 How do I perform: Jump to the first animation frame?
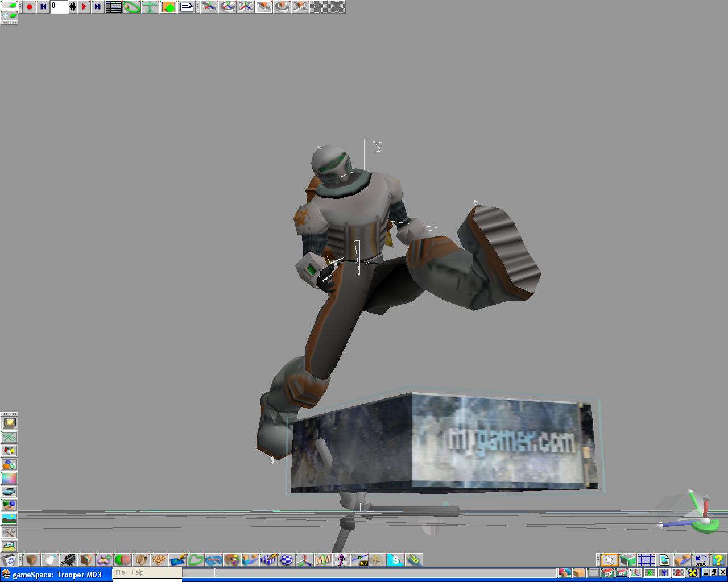(43, 7)
